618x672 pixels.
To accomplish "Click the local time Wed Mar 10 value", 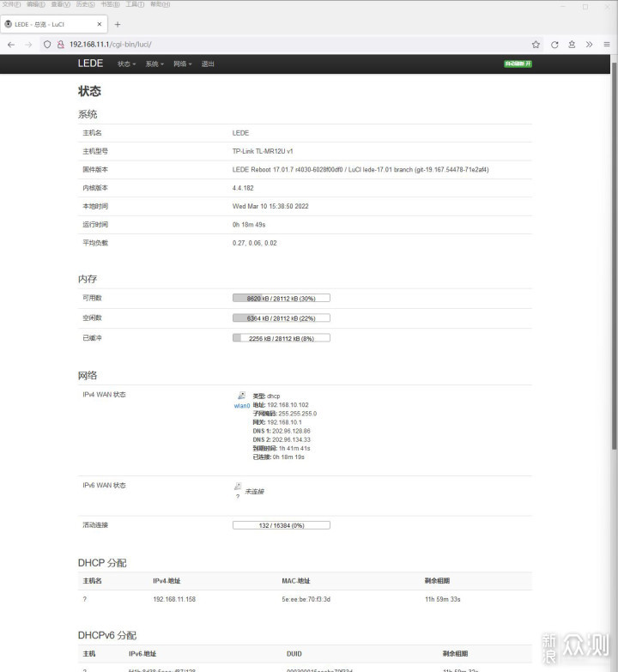I will (270, 206).
